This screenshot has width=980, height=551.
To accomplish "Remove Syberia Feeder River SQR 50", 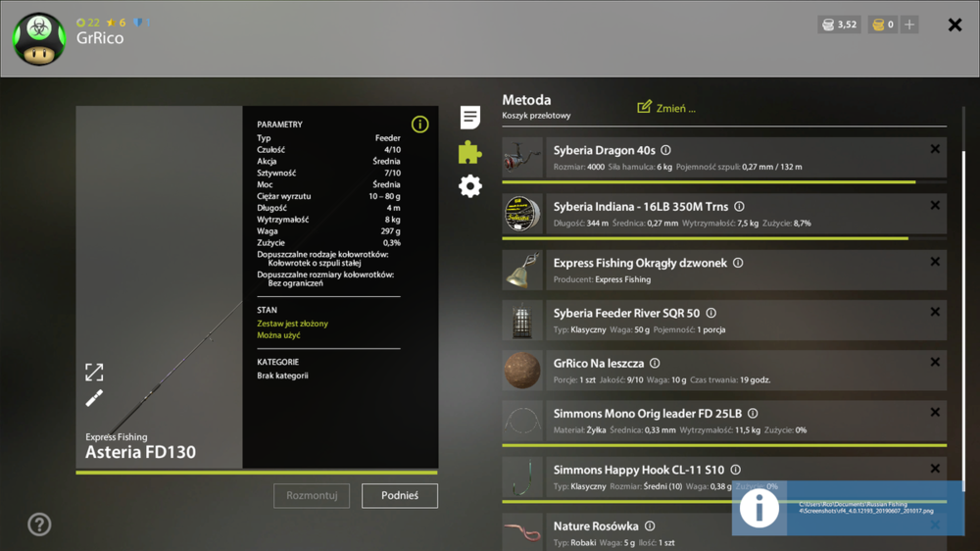I will pos(935,312).
